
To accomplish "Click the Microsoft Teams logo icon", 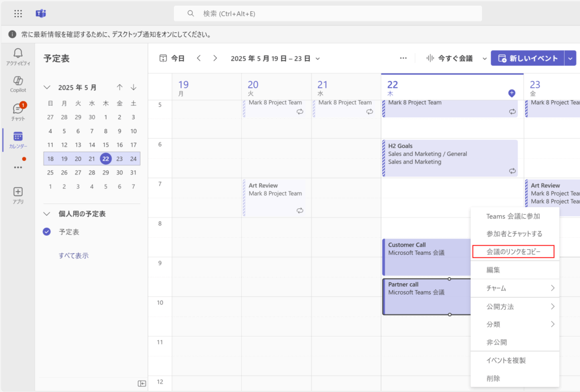I will pyautogui.click(x=41, y=14).
